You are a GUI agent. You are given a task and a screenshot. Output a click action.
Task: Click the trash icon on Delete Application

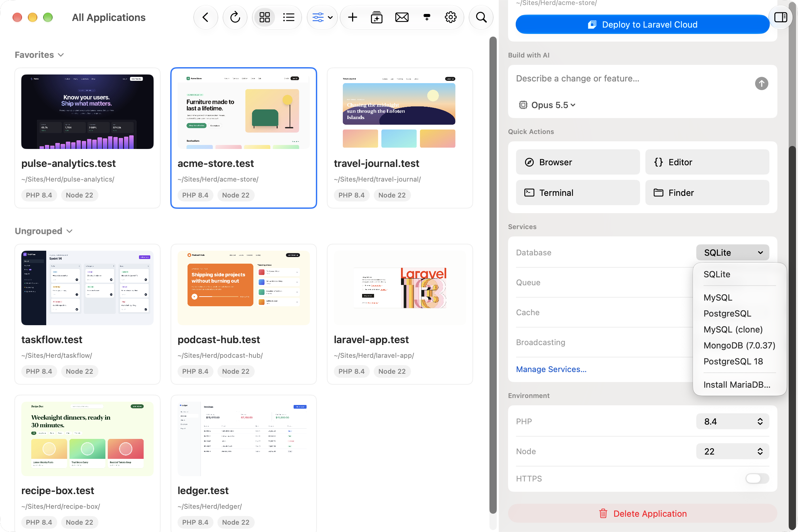(x=603, y=514)
